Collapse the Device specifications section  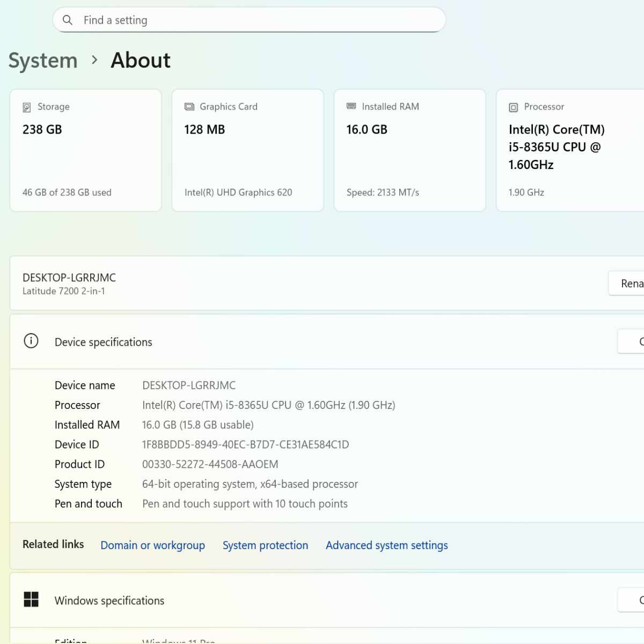327,342
